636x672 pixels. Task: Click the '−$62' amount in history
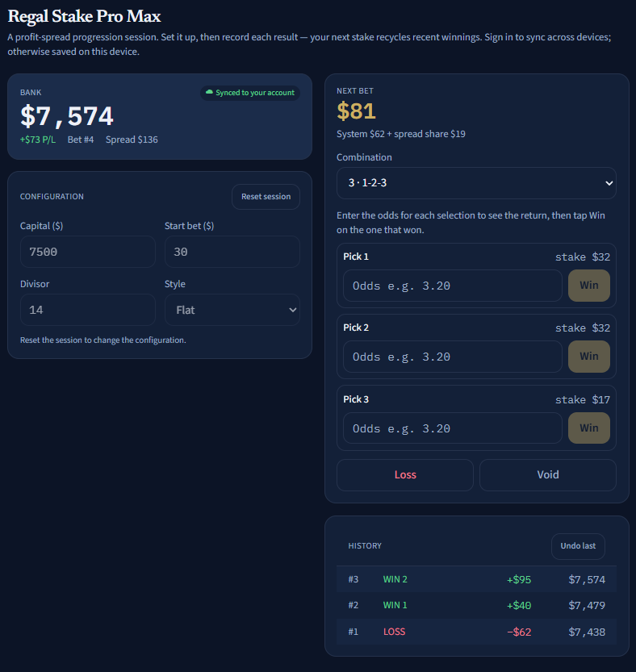pos(519,632)
